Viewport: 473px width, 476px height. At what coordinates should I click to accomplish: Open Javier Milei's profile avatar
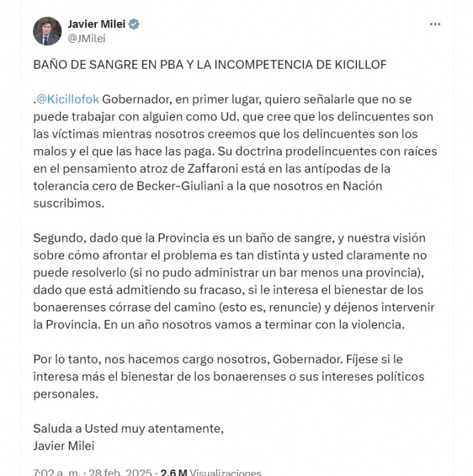pyautogui.click(x=47, y=31)
